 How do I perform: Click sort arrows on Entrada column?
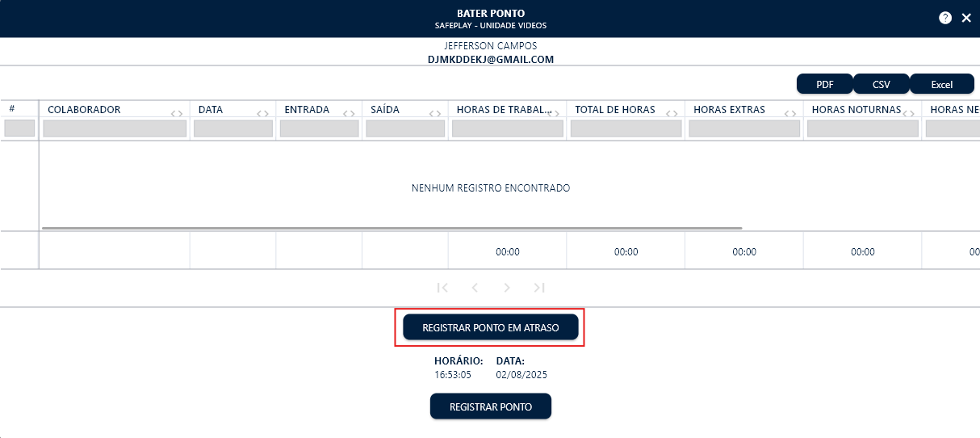coord(349,113)
